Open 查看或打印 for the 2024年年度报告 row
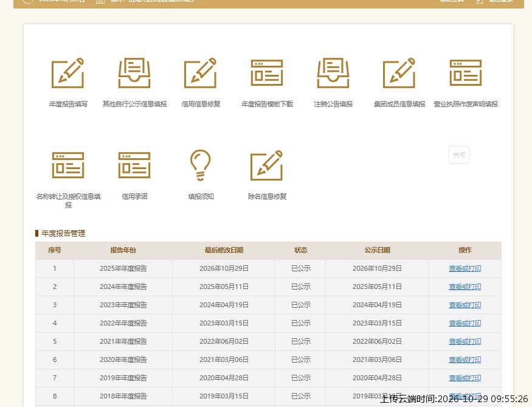Screen dimensions: 532x407 click(465, 287)
